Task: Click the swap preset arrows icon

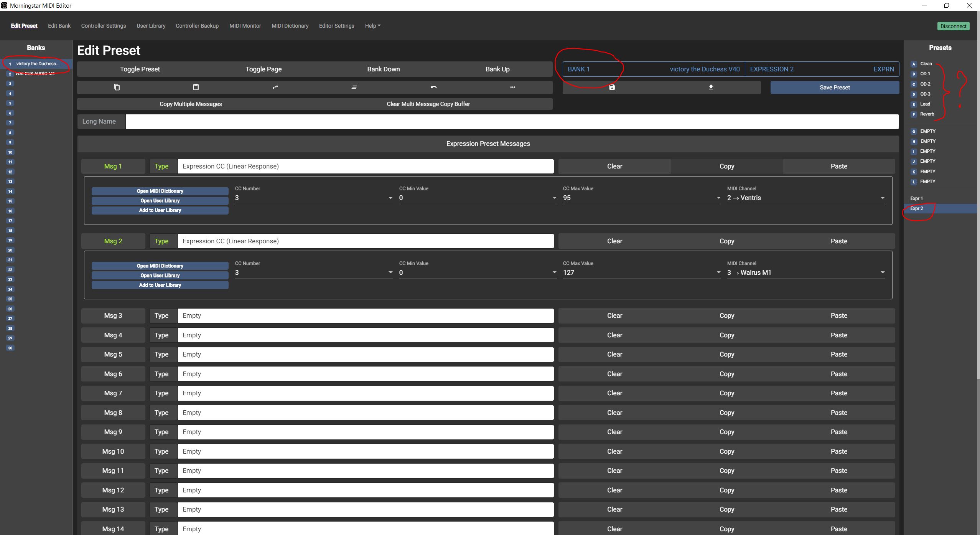Action: [x=275, y=87]
